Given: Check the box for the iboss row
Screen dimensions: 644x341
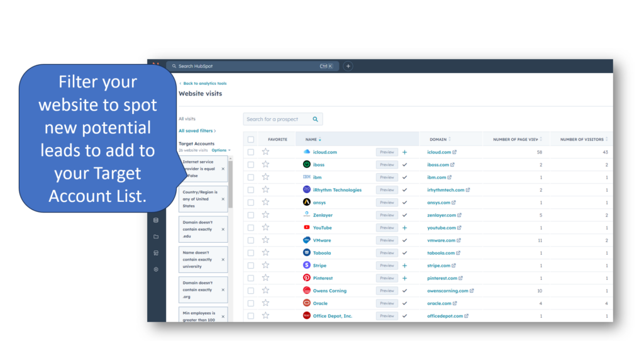Looking at the screenshot, I should (251, 165).
